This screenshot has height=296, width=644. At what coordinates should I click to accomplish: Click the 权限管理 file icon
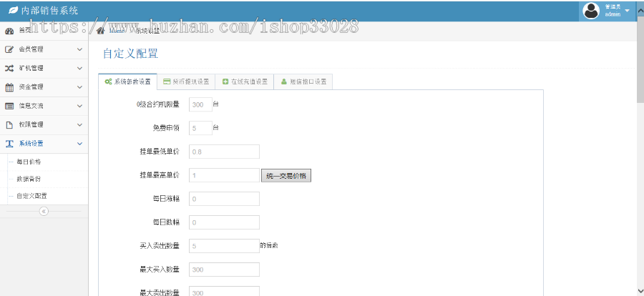coord(9,125)
